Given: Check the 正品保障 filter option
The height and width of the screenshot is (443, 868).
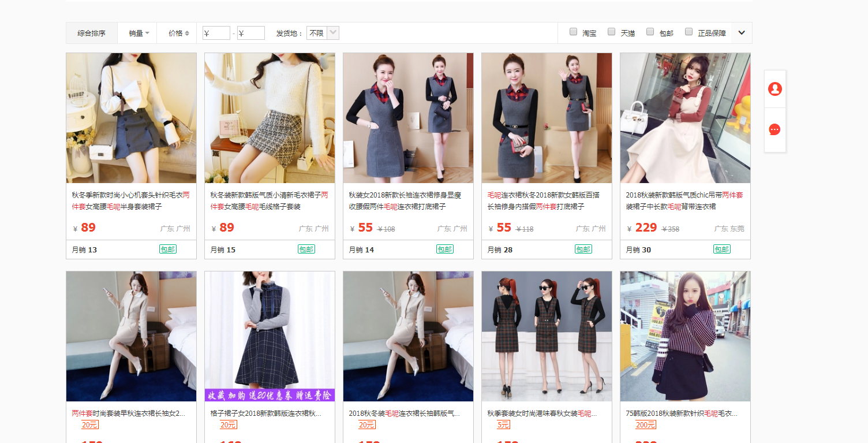Looking at the screenshot, I should (689, 32).
